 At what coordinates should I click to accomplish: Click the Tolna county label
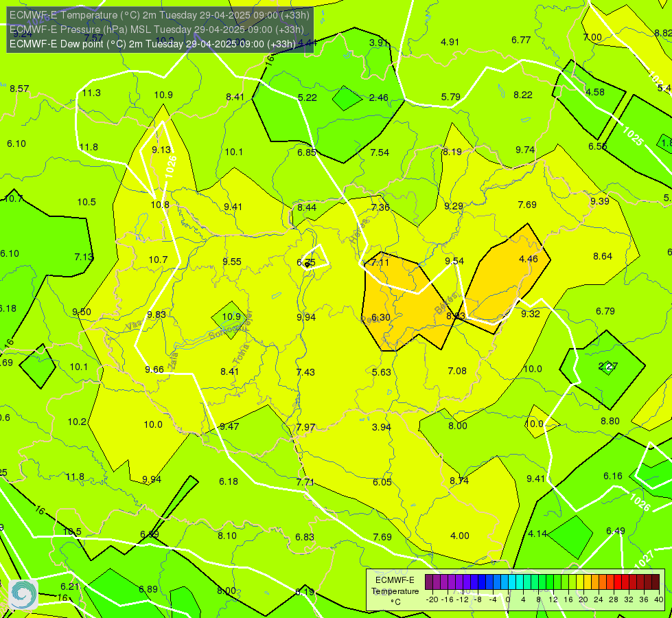[240, 354]
